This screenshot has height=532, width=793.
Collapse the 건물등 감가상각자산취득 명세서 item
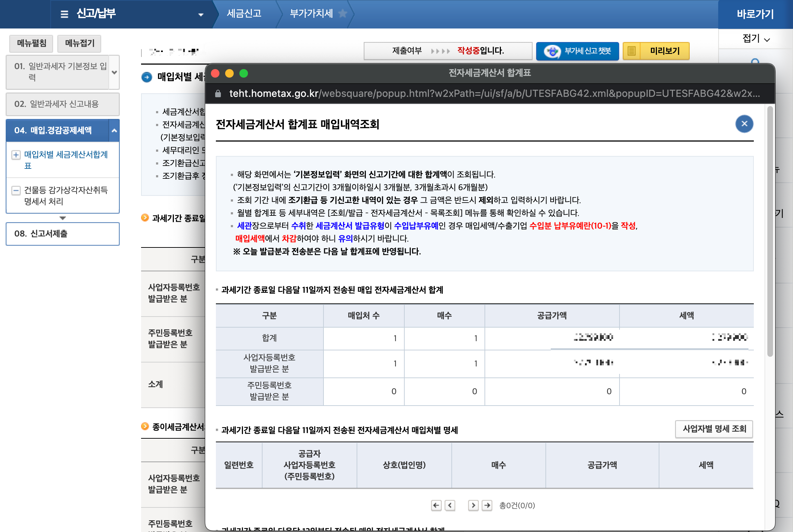(x=16, y=190)
